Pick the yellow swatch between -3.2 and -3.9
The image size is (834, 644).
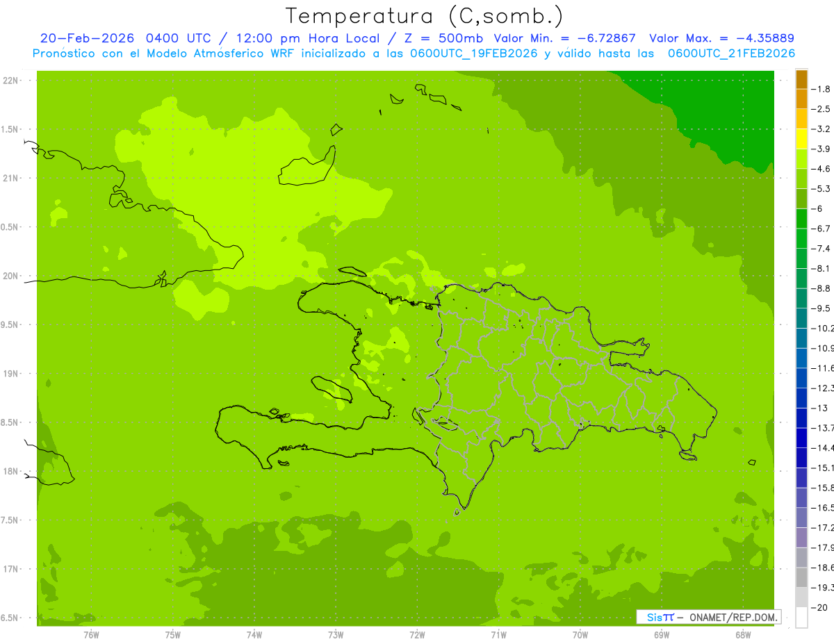[x=801, y=139]
